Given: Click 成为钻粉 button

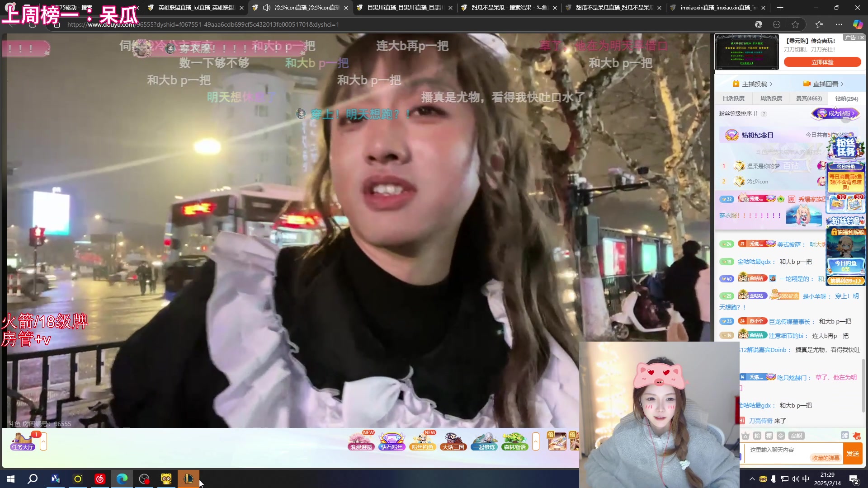Looking at the screenshot, I should (835, 113).
